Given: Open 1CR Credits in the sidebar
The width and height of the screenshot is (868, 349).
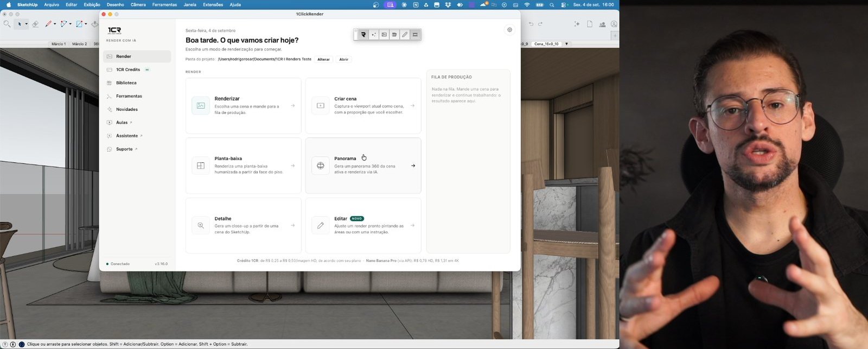Looking at the screenshot, I should pos(137,69).
